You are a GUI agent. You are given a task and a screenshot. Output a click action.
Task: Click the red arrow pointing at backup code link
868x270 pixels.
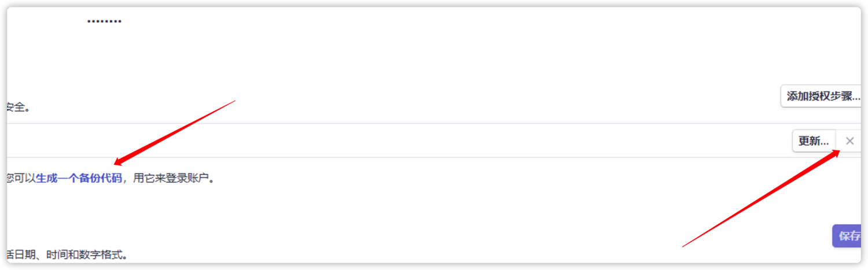pos(174,133)
